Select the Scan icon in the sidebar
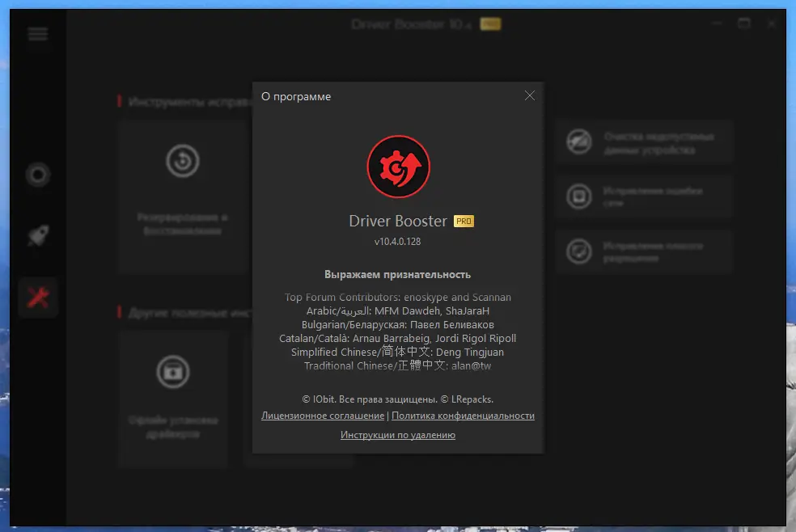Viewport: 796px width, 532px height. click(38, 175)
